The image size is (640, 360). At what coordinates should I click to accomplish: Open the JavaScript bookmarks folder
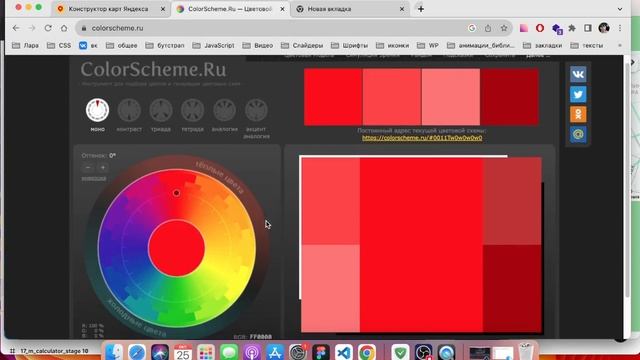coord(213,45)
